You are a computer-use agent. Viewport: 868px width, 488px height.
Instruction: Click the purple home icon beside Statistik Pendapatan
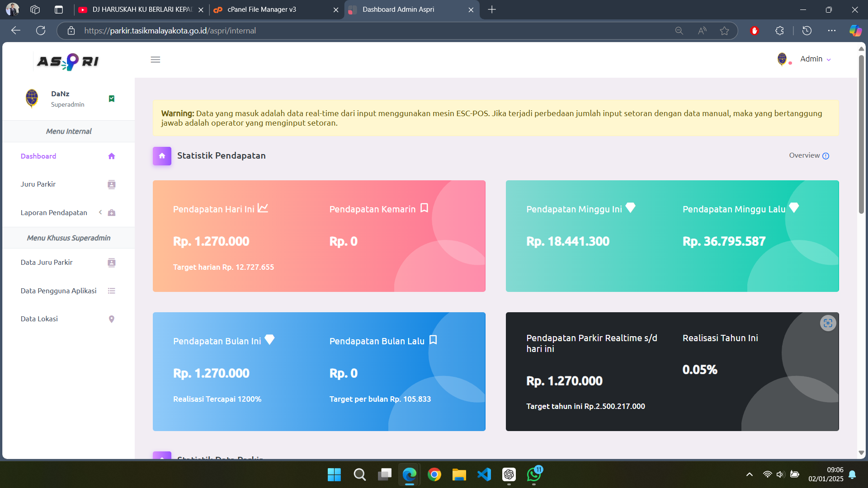(162, 156)
